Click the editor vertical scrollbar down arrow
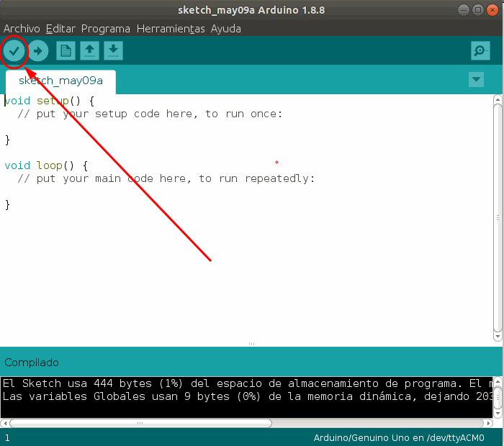Viewport: 504px width, 446px height. coord(498,337)
